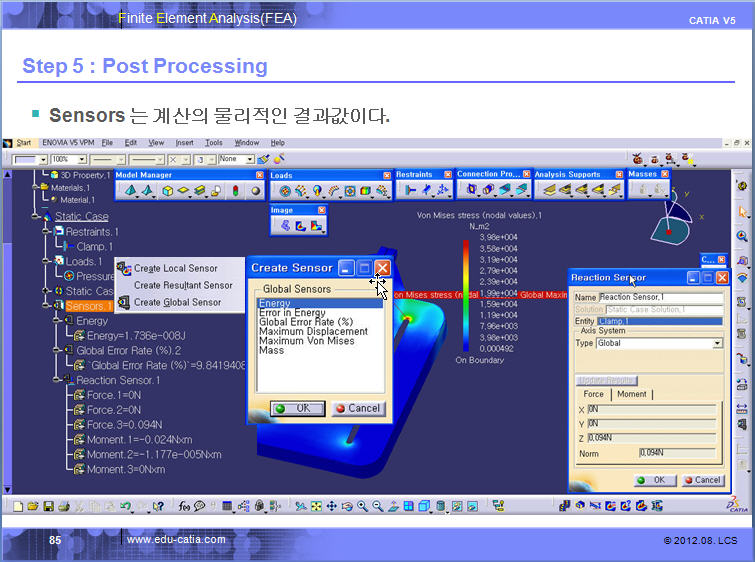Open the Tools menu
The height and width of the screenshot is (562, 755).
[214, 143]
